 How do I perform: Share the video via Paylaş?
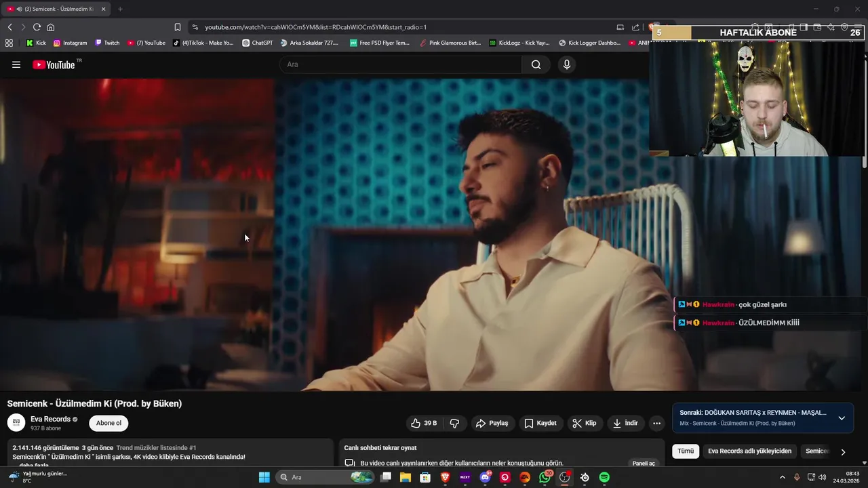(x=492, y=423)
